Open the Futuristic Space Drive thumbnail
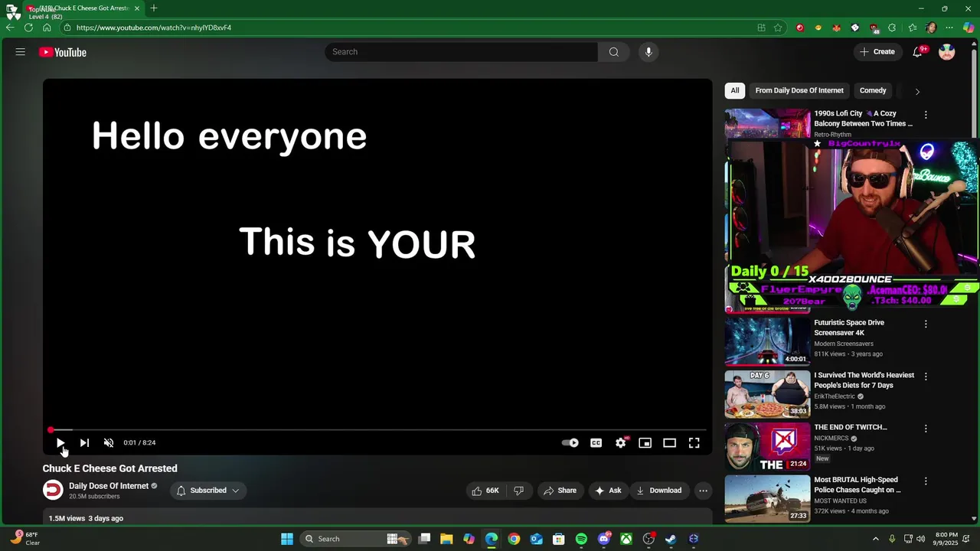The width and height of the screenshot is (980, 551). [x=767, y=342]
